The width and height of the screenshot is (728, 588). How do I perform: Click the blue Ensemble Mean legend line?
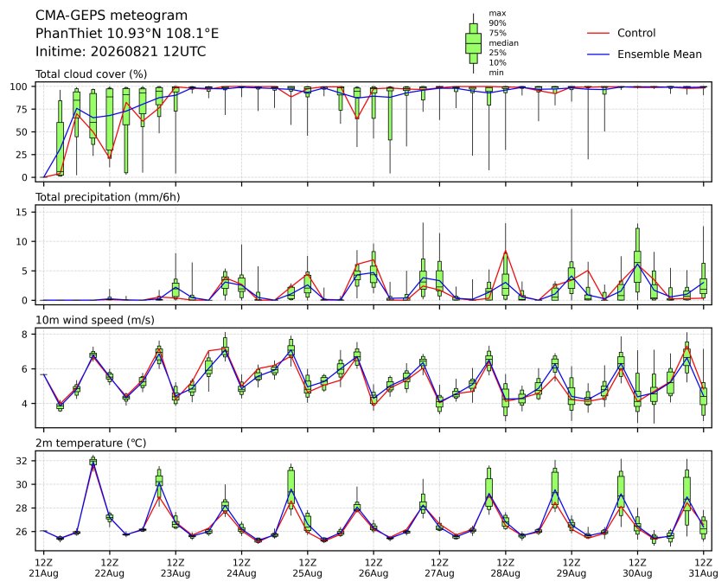(x=598, y=54)
